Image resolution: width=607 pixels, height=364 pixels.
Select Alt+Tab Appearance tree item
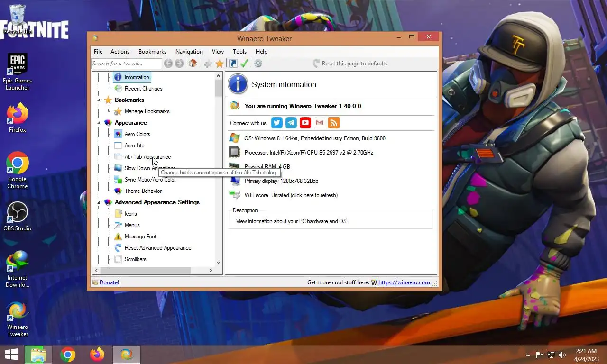147,157
